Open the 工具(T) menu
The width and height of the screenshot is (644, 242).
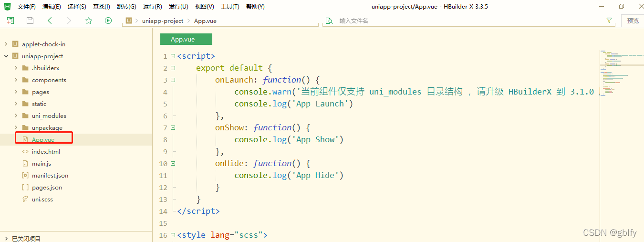coord(230,7)
